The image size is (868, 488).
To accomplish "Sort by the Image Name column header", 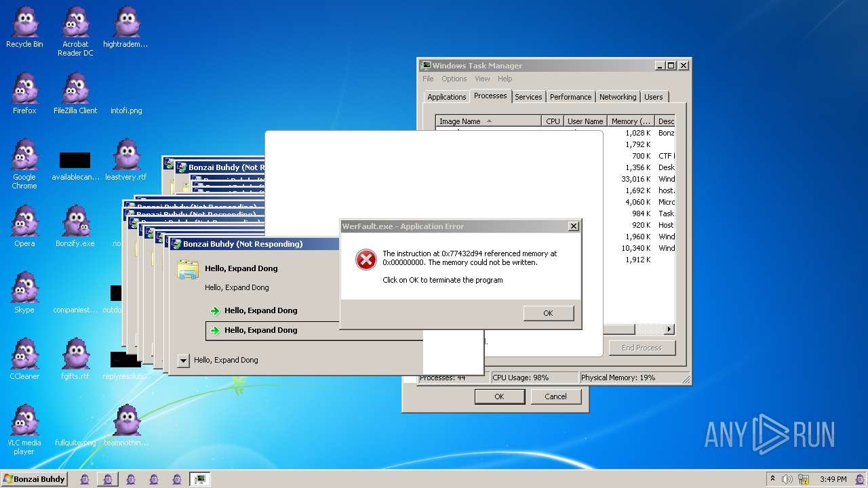I will click(x=488, y=121).
